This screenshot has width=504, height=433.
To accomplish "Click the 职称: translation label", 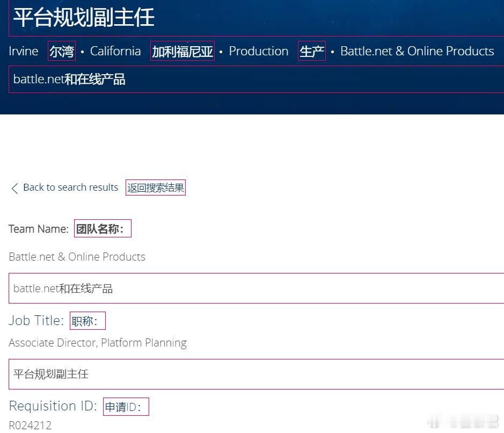I will 87,321.
